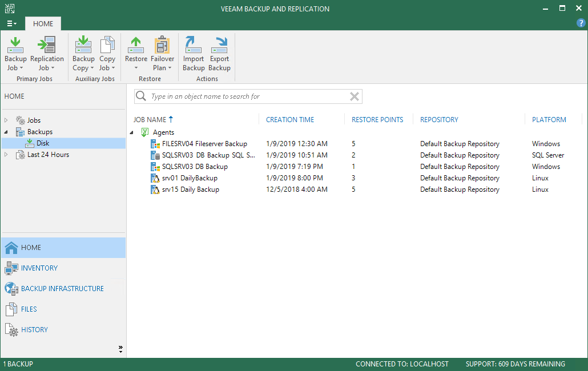
Task: Click the Windows SQLSRV03 DB Backup icon
Action: 155,167
